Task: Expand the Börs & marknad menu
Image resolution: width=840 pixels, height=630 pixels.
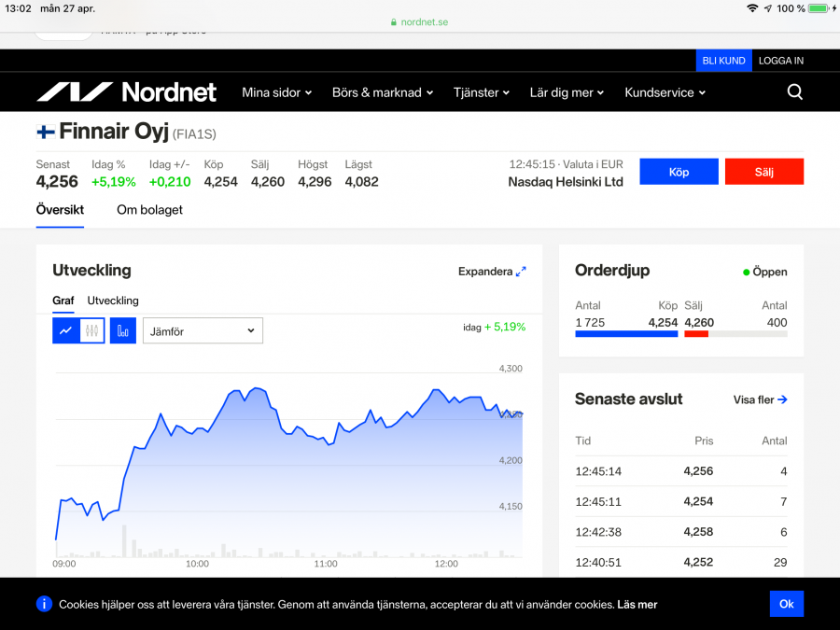Action: pos(383,92)
